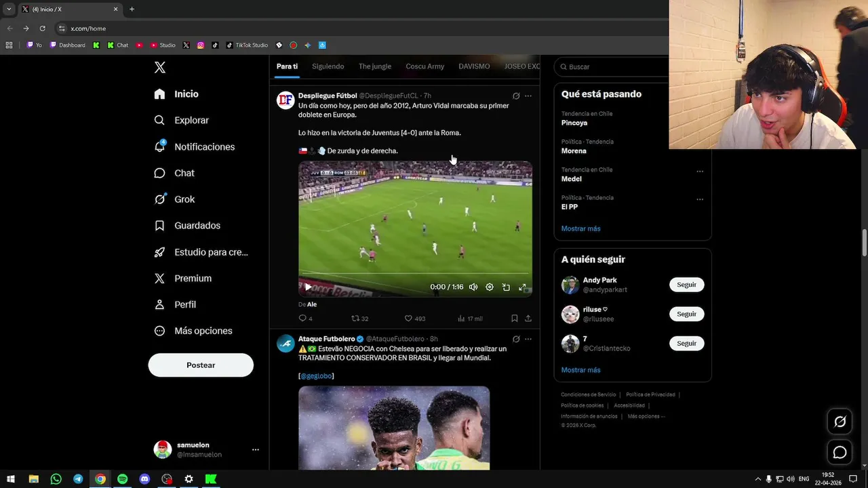Share the Despliegue Fútbol post

click(528, 319)
